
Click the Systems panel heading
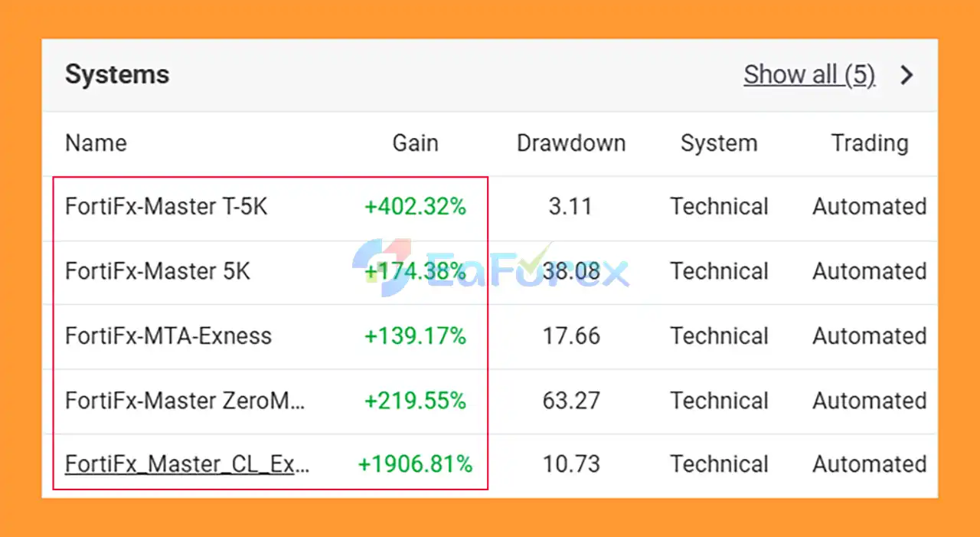tap(117, 75)
